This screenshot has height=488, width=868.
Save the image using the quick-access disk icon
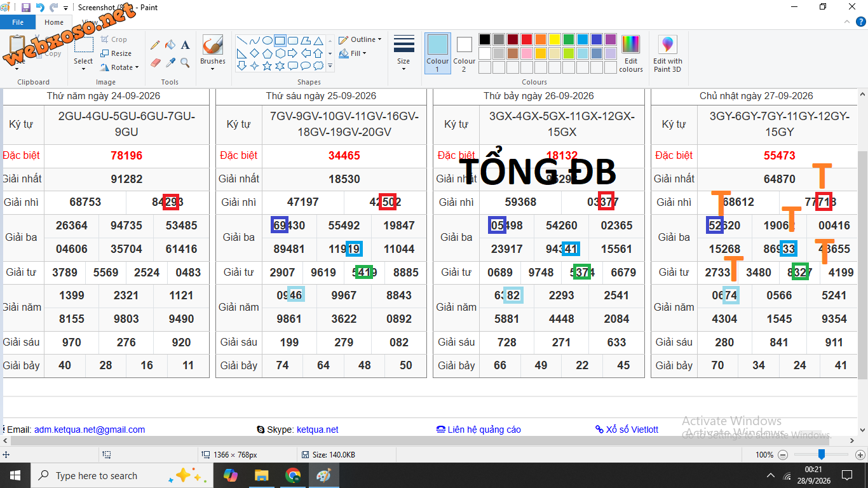tap(26, 8)
